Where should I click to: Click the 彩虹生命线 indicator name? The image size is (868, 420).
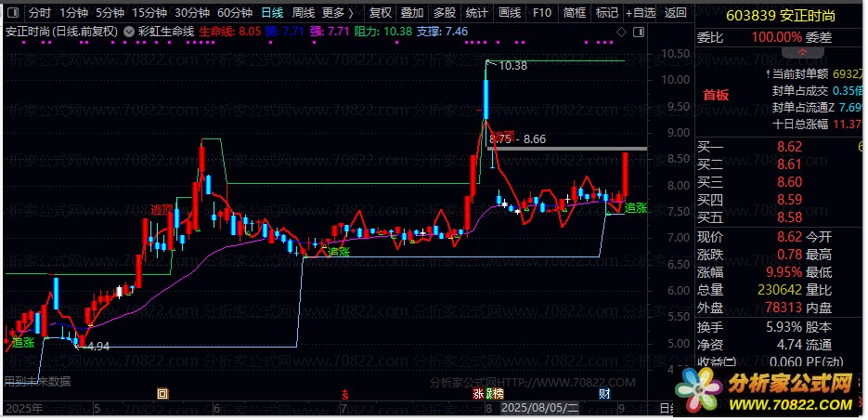tap(164, 32)
